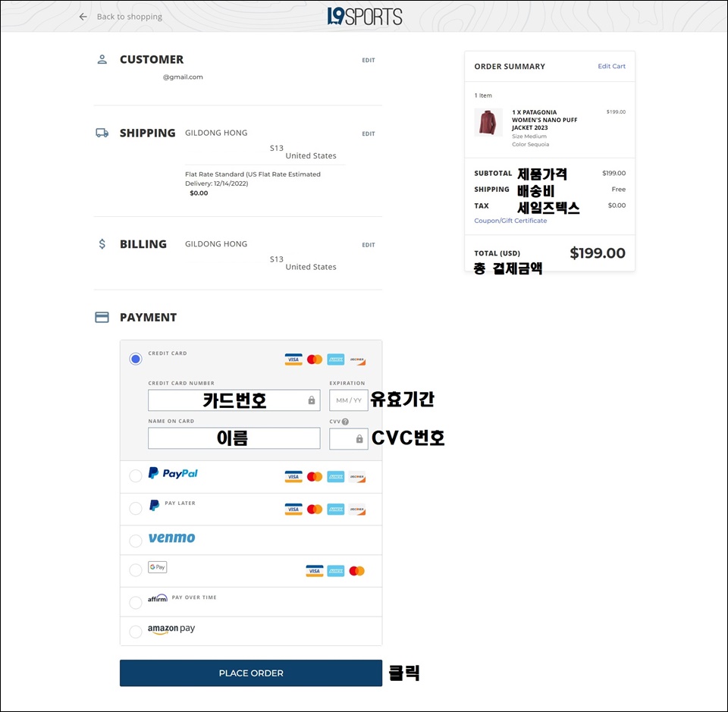Click the Back to shopping link
728x712 pixels.
(x=130, y=17)
